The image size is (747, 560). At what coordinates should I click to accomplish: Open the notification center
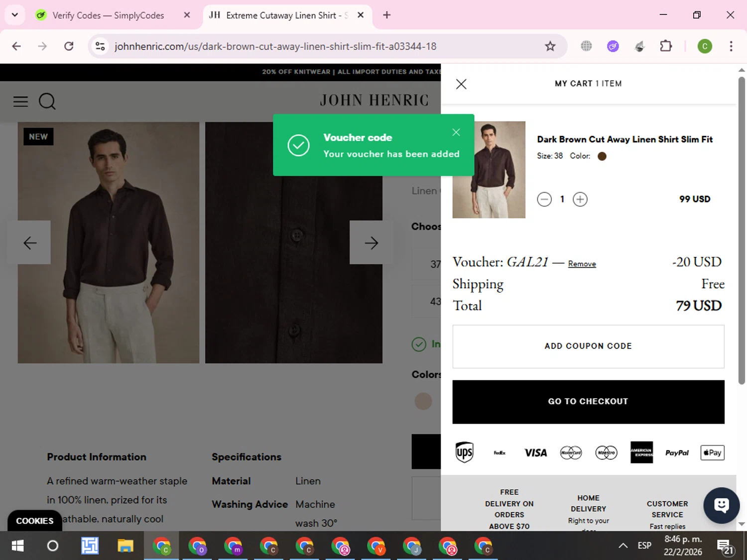point(726,547)
